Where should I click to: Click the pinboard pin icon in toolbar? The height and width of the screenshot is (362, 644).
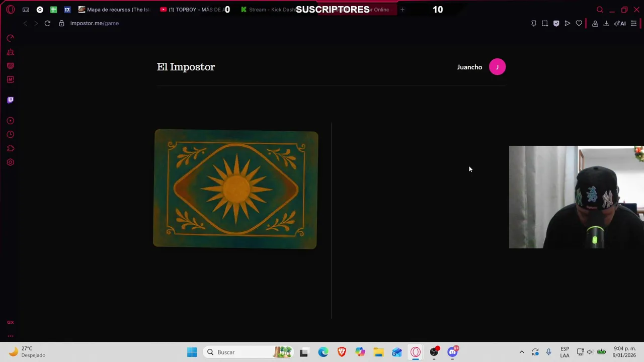click(x=534, y=23)
